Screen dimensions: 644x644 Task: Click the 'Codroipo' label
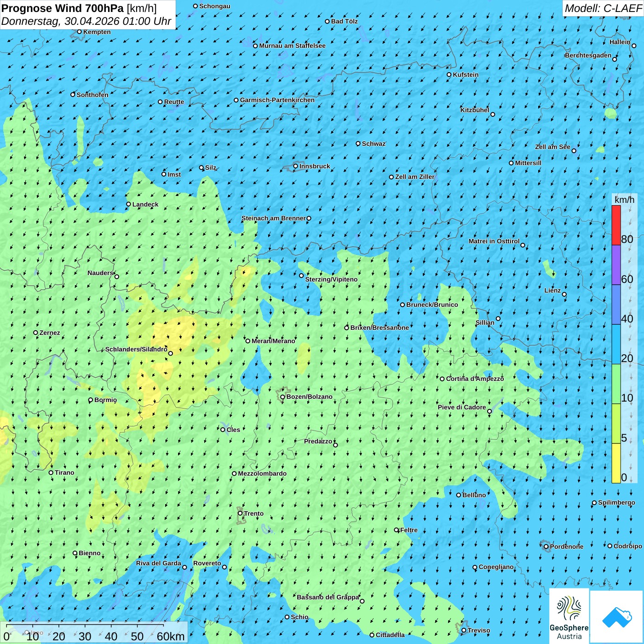click(628, 546)
